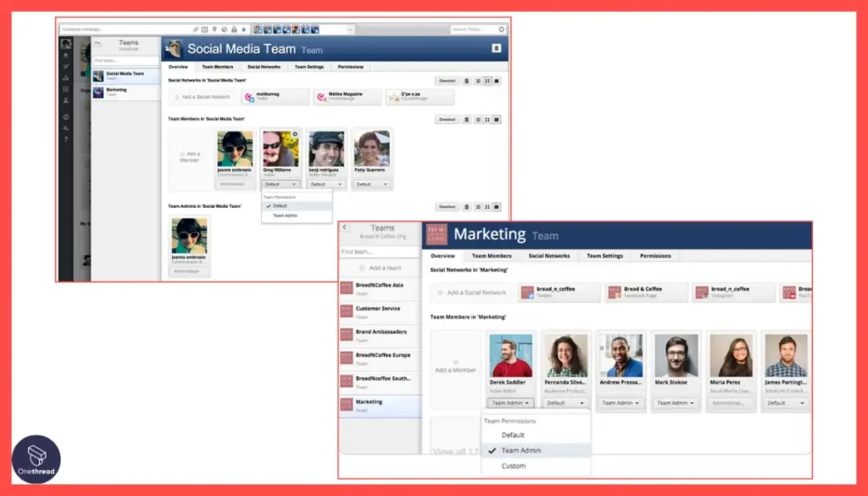868x496 pixels.
Task: Open Andrew Pressa's Team Admin dropdown
Action: (620, 403)
